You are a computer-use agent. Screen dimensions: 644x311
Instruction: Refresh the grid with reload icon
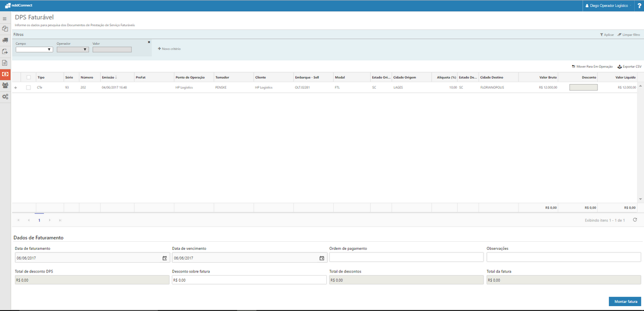click(635, 220)
